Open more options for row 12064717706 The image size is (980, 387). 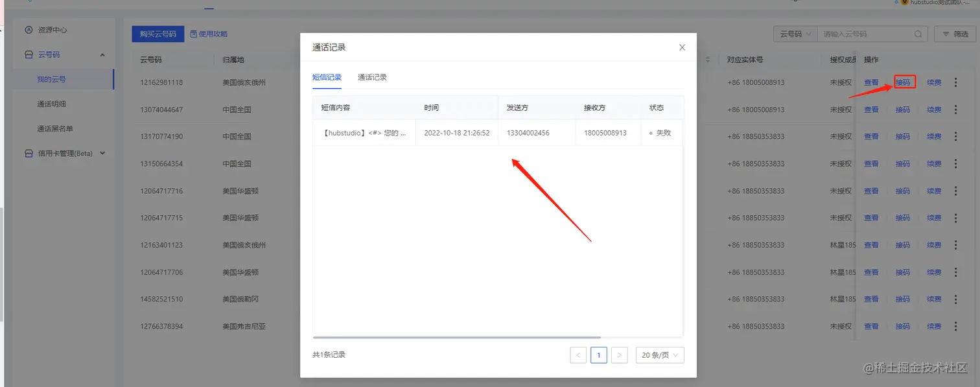(x=955, y=272)
